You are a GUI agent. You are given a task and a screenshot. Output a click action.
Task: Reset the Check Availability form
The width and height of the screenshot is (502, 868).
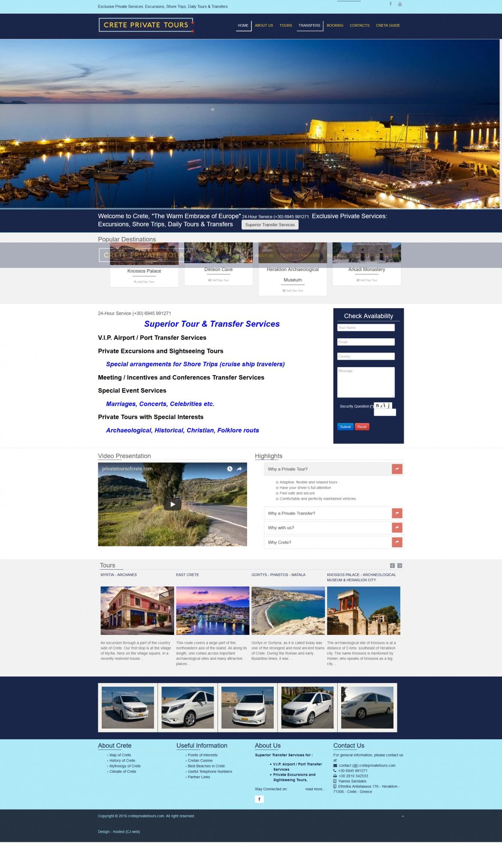(x=362, y=427)
